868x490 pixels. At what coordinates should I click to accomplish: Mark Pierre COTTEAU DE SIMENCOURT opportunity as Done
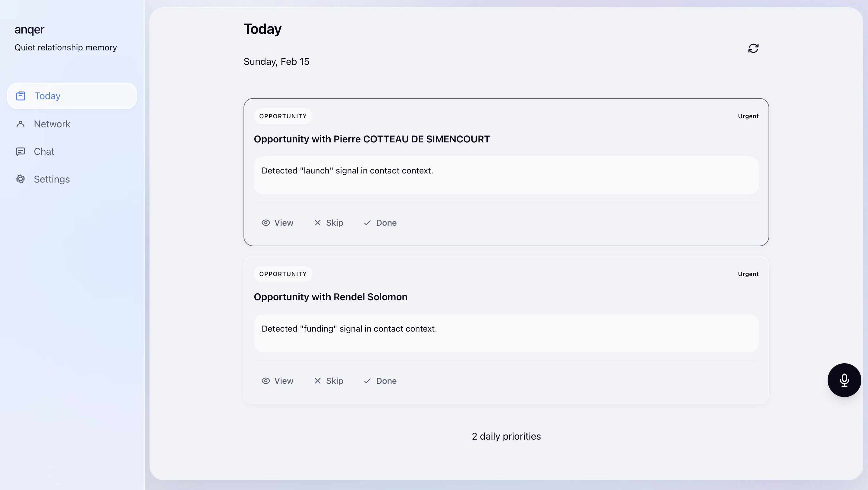pos(380,223)
